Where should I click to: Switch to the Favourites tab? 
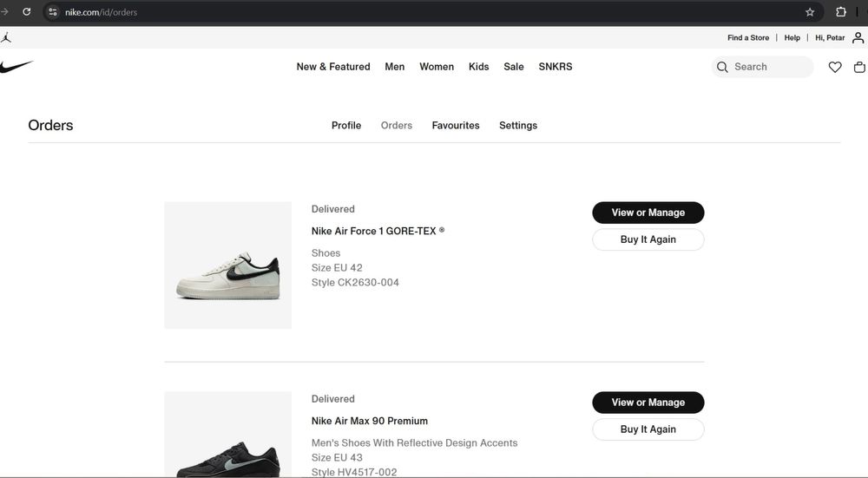pos(456,126)
